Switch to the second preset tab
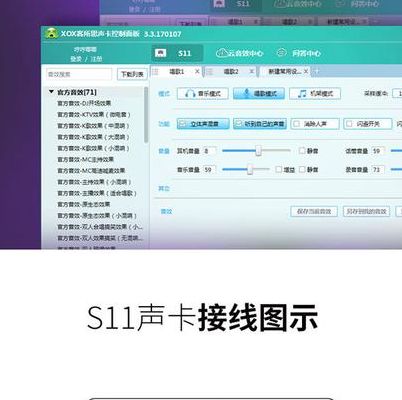Screen dimensions: 402x400 [230, 72]
